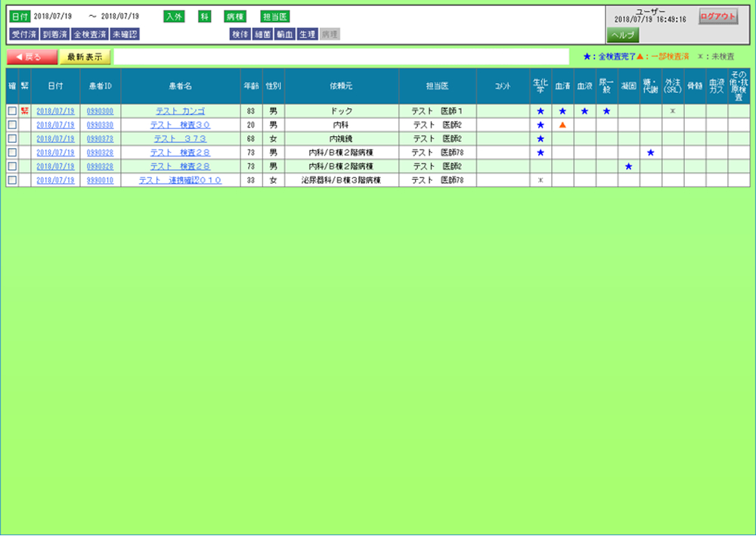Screen dimensions: 756x536
Task: Open the 担当医 doctor filter
Action: coord(274,17)
